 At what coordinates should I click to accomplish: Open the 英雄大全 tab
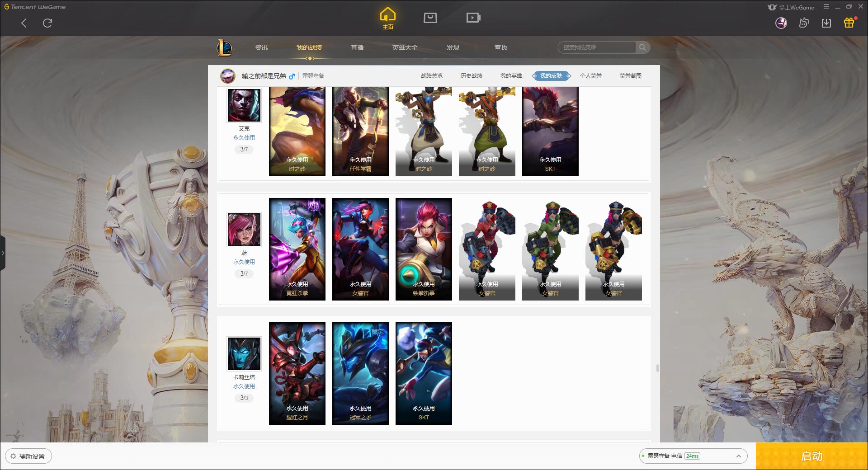(x=405, y=47)
